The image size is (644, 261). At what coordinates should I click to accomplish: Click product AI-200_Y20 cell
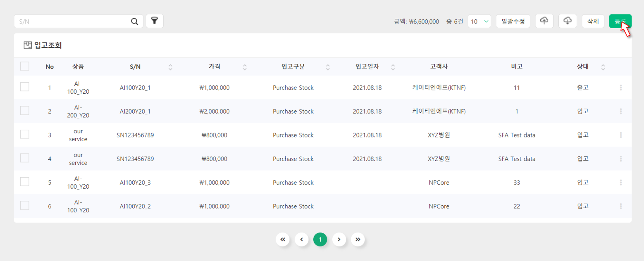click(78, 111)
